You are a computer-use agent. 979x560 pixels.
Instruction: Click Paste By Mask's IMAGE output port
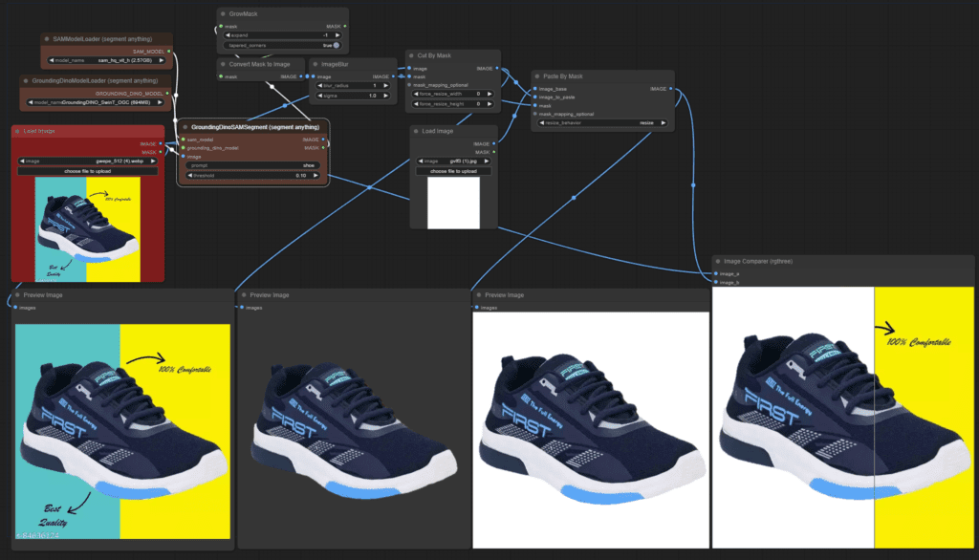coord(671,89)
